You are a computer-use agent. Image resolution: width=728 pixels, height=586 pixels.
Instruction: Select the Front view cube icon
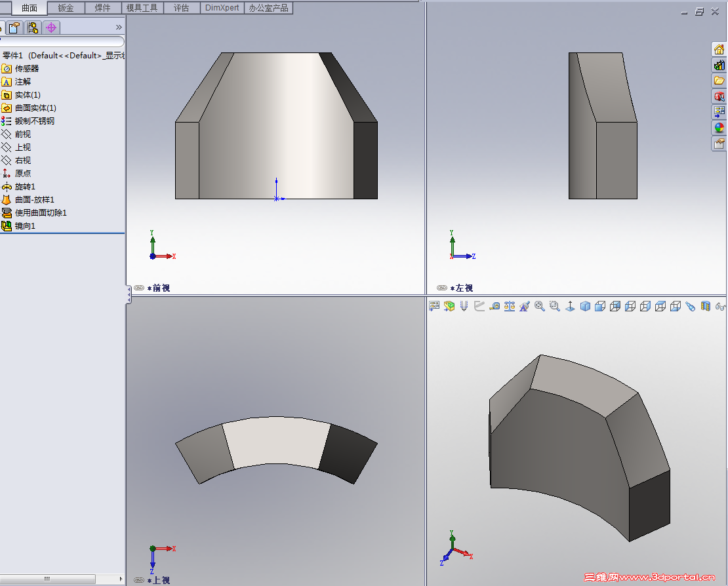[x=600, y=306]
